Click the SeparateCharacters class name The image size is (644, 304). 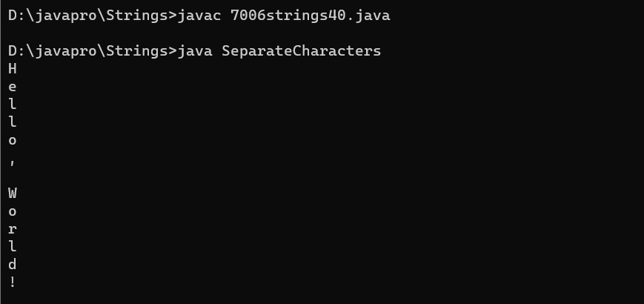301,50
